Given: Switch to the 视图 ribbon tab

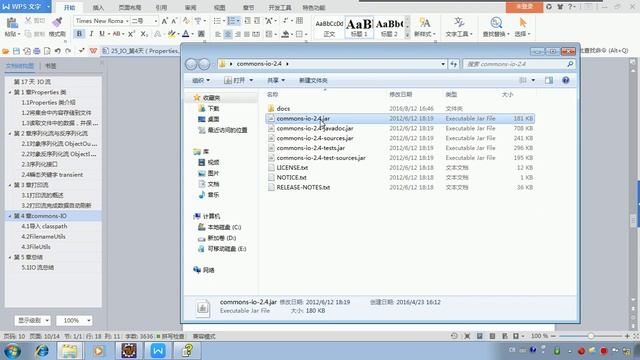Looking at the screenshot, I should click(x=220, y=8).
